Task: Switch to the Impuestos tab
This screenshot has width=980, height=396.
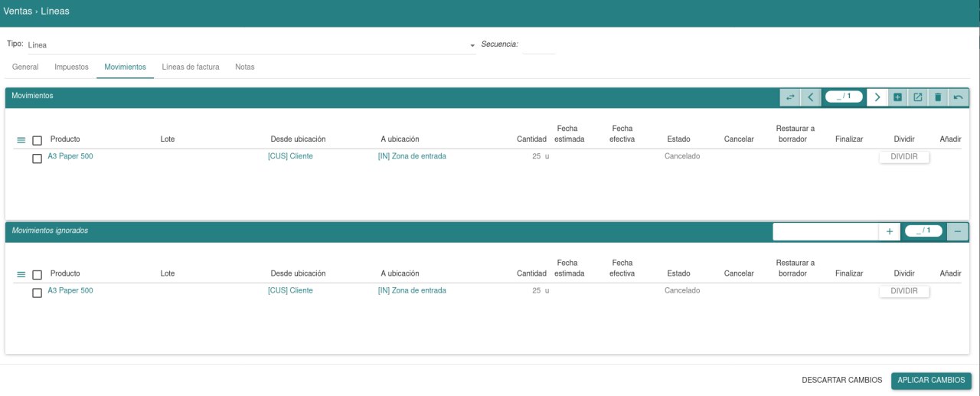Action: coord(71,67)
